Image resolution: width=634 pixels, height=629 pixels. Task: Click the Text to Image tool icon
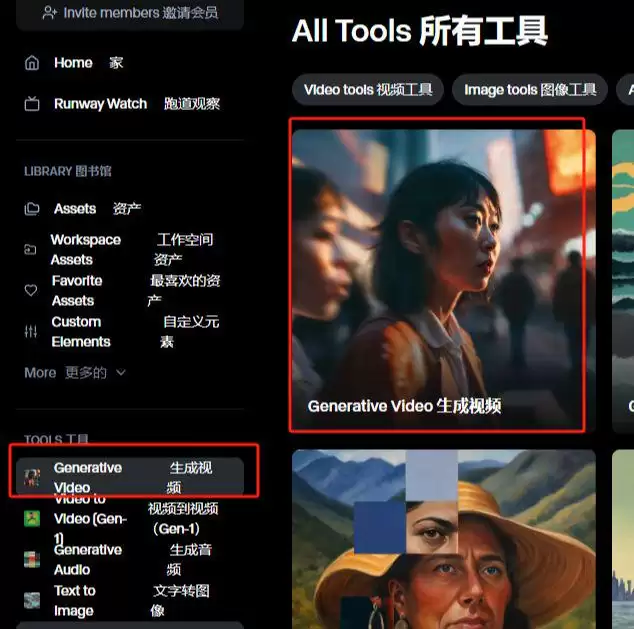tap(32, 600)
